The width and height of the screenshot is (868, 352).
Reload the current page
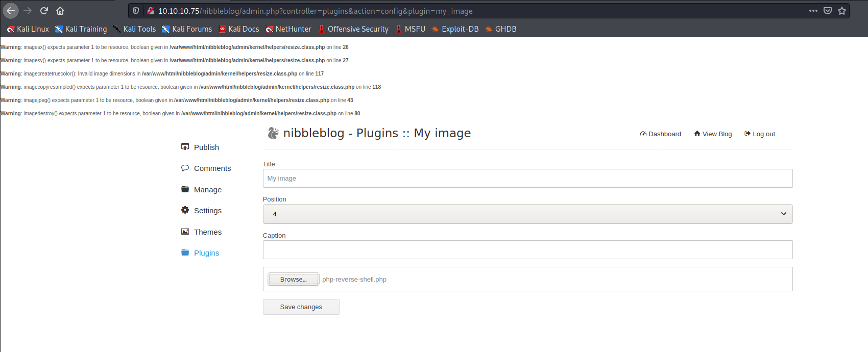click(x=44, y=11)
